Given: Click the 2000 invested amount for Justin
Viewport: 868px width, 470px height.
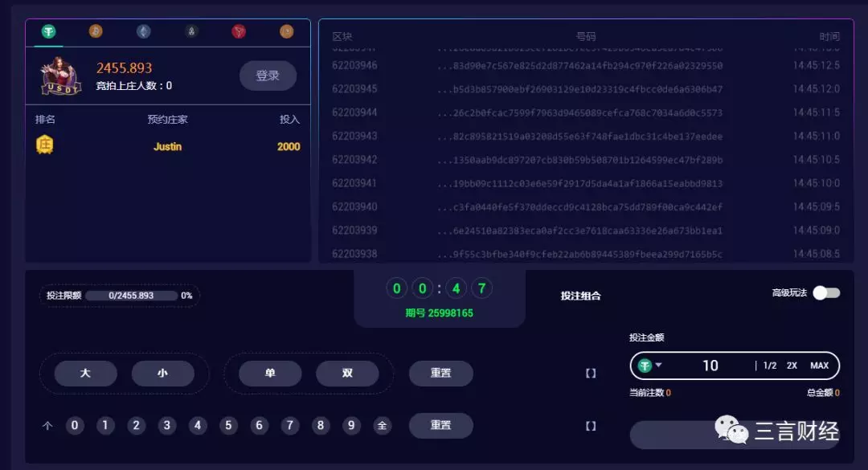Looking at the screenshot, I should click(289, 147).
